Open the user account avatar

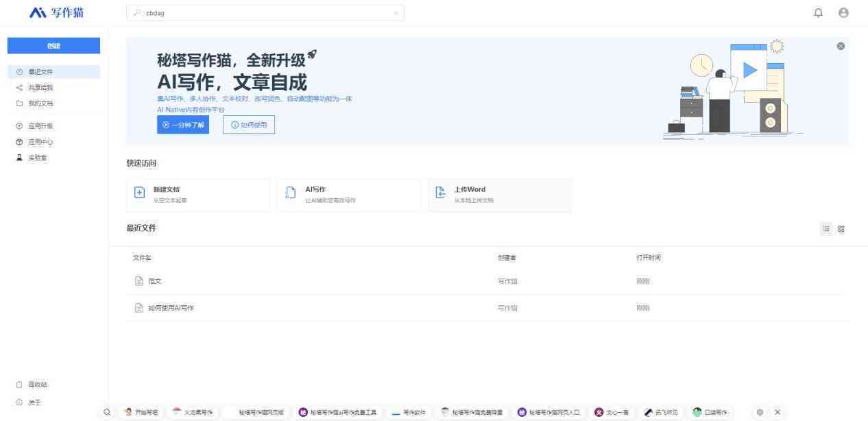click(x=843, y=12)
